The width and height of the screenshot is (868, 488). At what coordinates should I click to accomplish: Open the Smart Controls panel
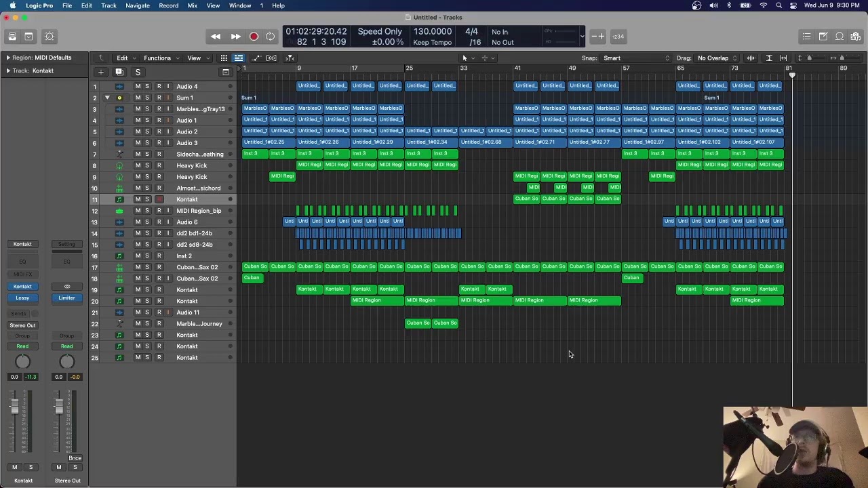(x=50, y=37)
